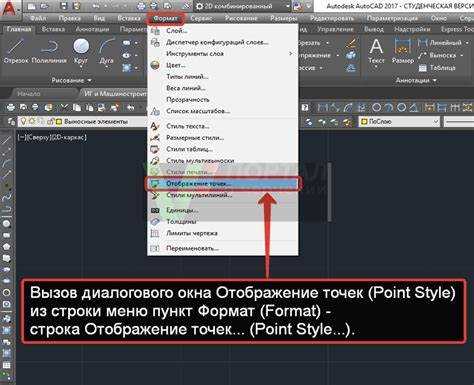Expand Инструменты слоя submenu arrow

[291, 54]
